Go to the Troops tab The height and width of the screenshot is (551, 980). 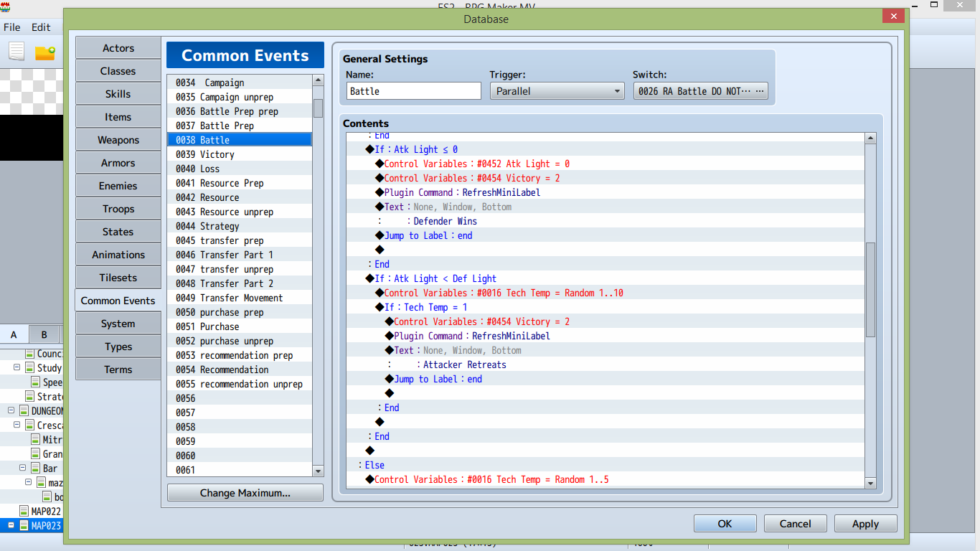pos(118,209)
